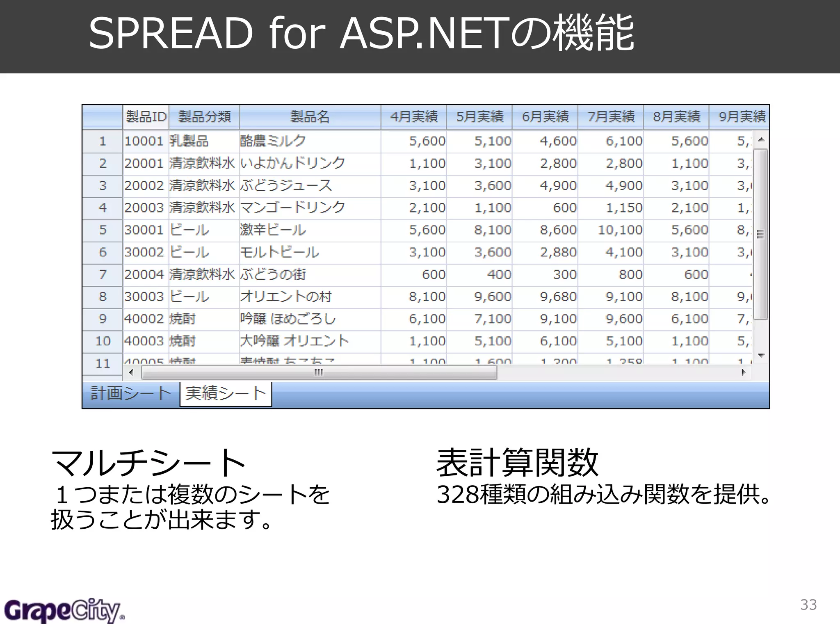Select row header 6
The image size is (840, 630).
103,252
